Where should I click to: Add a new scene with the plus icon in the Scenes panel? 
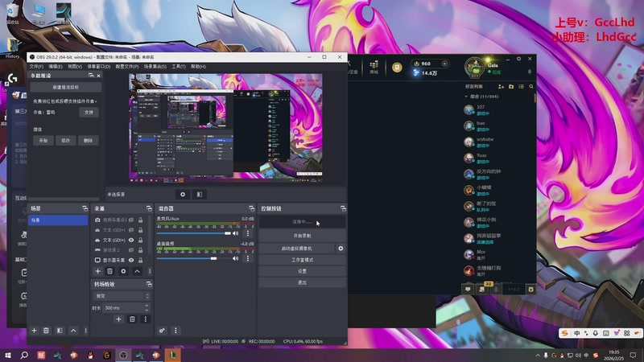34,331
